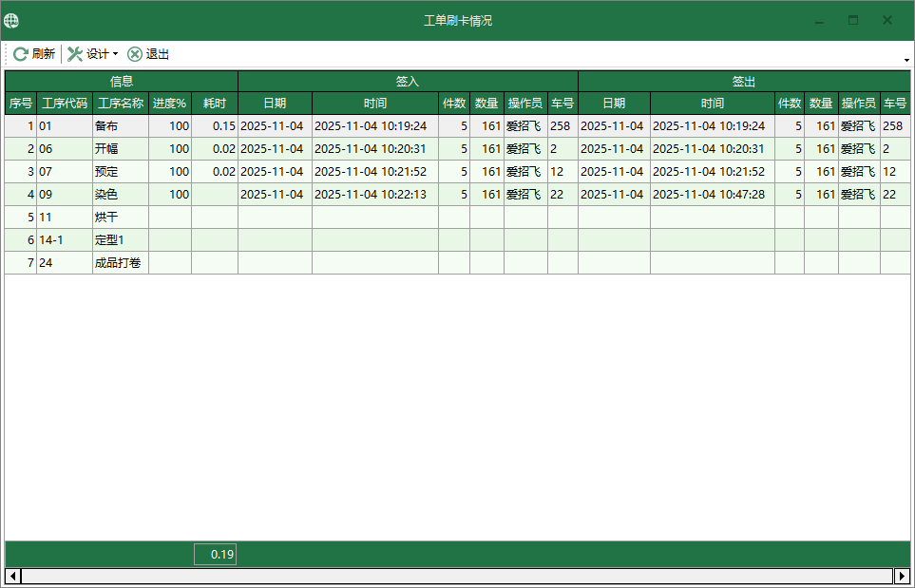
Task: Click the 0.19 total summary field
Action: tap(215, 555)
